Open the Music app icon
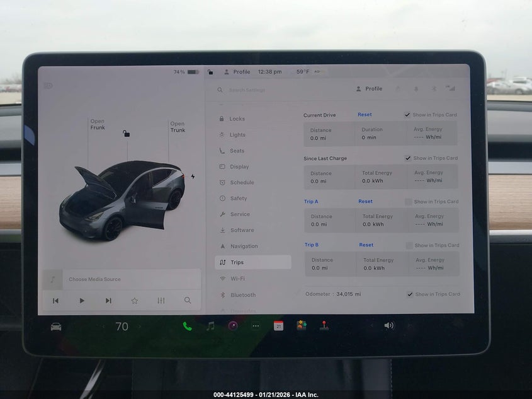This screenshot has width=532, height=399. (210, 326)
